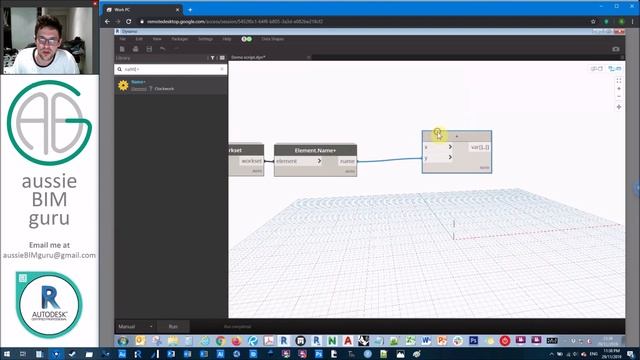The height and width of the screenshot is (360, 640).
Task: Open the Help menu in Dynamo
Action: [227, 39]
